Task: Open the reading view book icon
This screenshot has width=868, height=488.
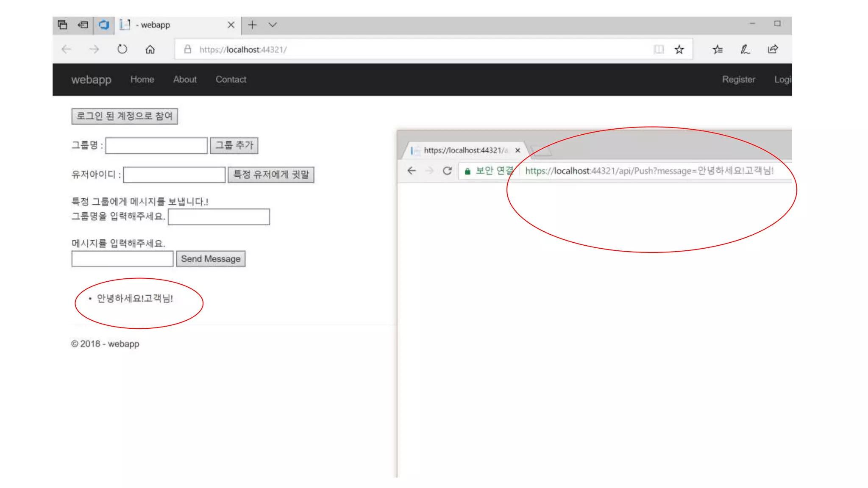Action: 658,50
